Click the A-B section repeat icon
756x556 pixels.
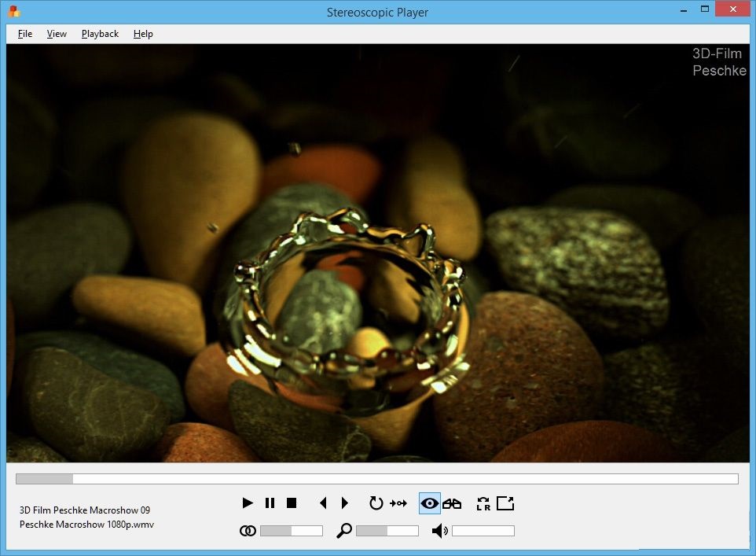[398, 503]
